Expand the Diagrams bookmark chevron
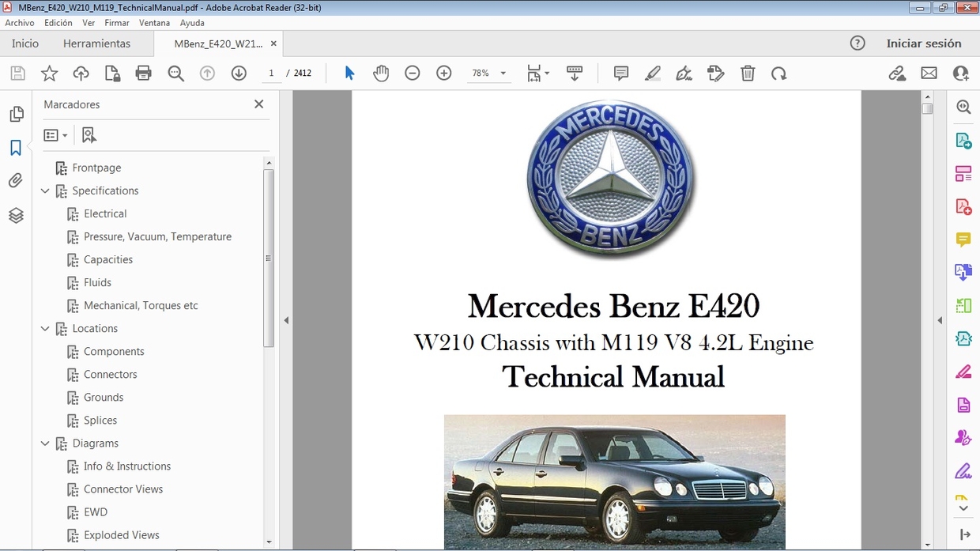 pos(45,443)
